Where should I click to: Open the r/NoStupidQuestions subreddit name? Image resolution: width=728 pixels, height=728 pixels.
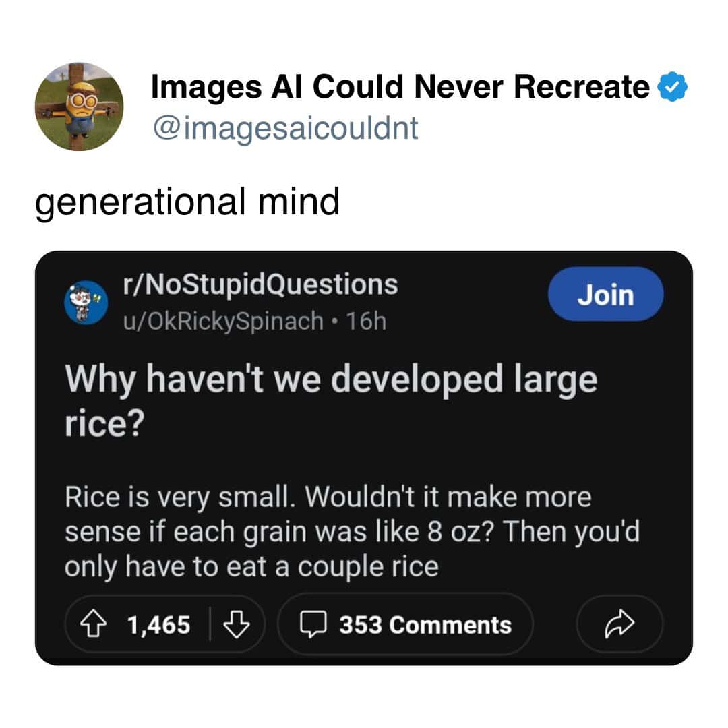[x=260, y=284]
